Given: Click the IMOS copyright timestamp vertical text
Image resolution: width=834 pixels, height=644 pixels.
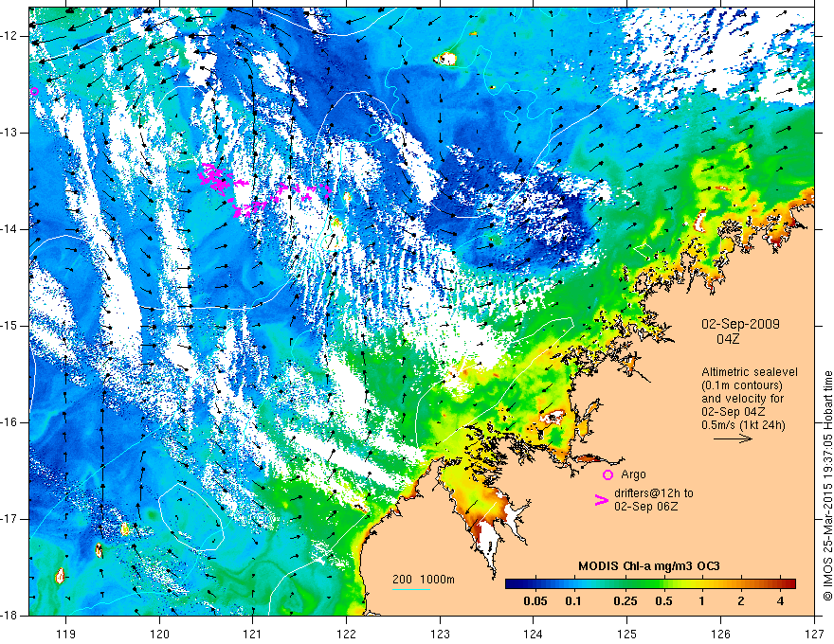Looking at the screenshot, I should pyautogui.click(x=827, y=486).
